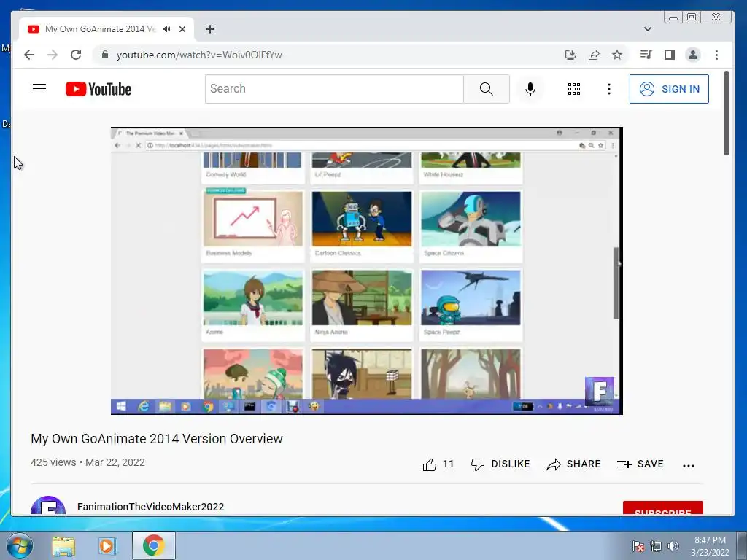Open Windows Explorer from taskbar
747x560 pixels.
click(x=63, y=545)
